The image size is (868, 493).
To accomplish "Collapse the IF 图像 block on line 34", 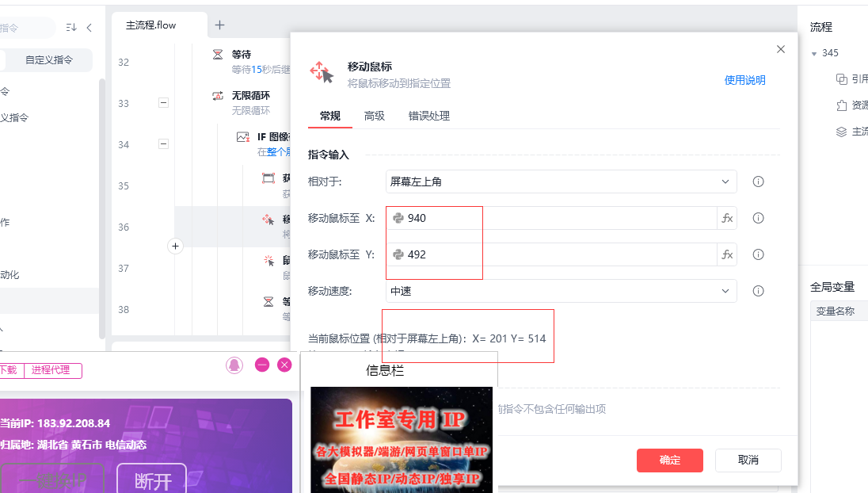I will pos(163,144).
